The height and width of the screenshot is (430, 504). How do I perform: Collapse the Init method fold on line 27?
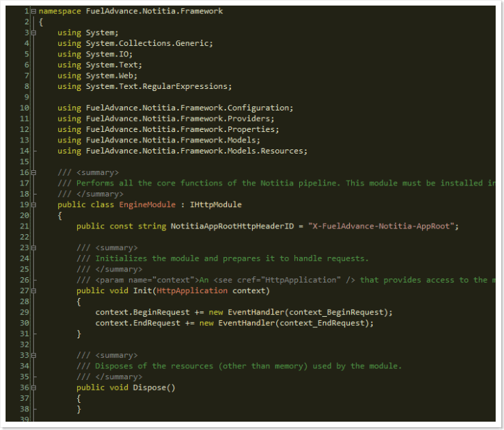tap(33, 290)
